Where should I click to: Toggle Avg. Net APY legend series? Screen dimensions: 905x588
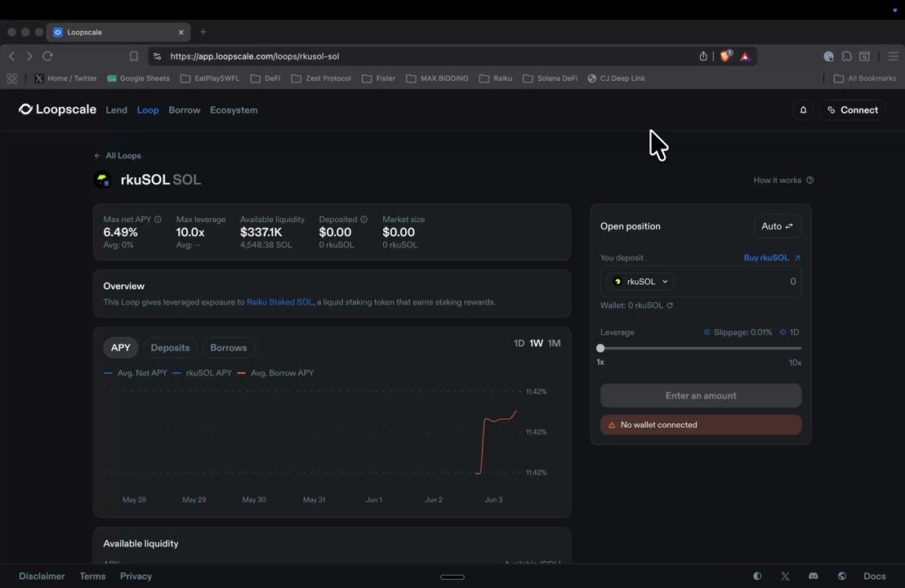click(136, 372)
